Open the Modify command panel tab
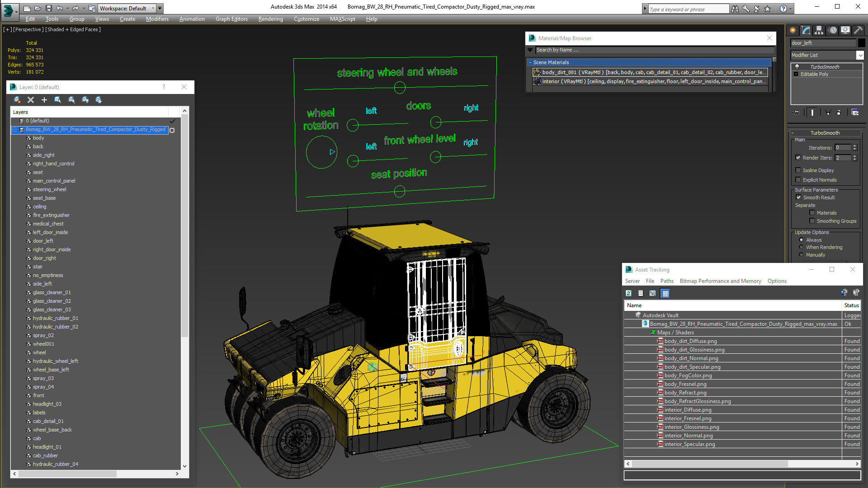This screenshot has height=488, width=868. 806,30
